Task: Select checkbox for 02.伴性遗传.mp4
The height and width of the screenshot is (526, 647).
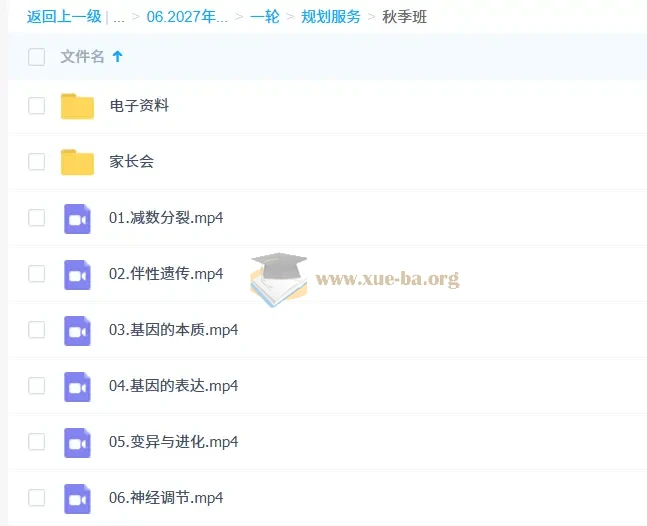Action: pos(36,274)
